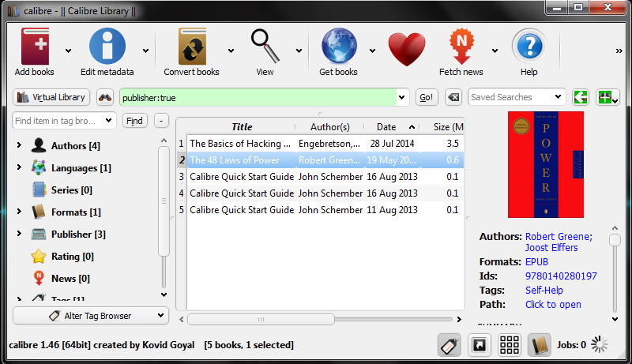Image resolution: width=632 pixels, height=364 pixels.
Task: Click into the publisher:true search field
Action: pos(258,98)
